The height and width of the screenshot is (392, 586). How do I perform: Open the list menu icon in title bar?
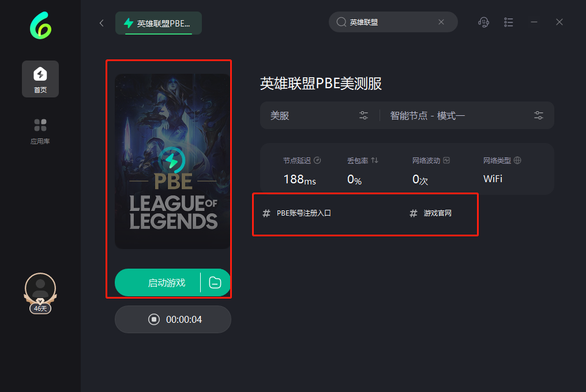click(x=508, y=22)
